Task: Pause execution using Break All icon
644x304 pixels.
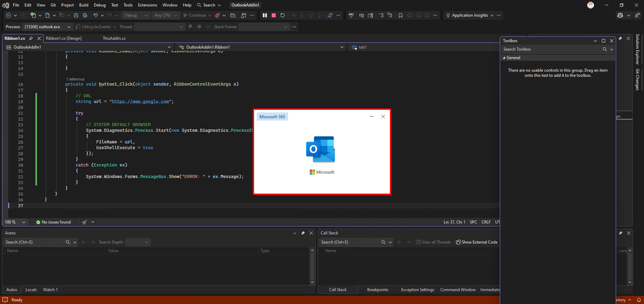Action: [x=265, y=15]
